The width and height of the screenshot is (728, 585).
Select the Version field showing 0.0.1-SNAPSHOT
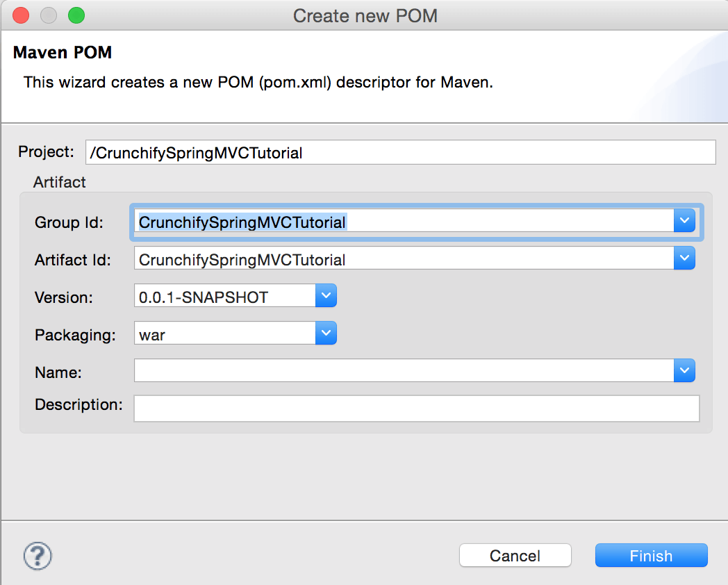tap(225, 297)
